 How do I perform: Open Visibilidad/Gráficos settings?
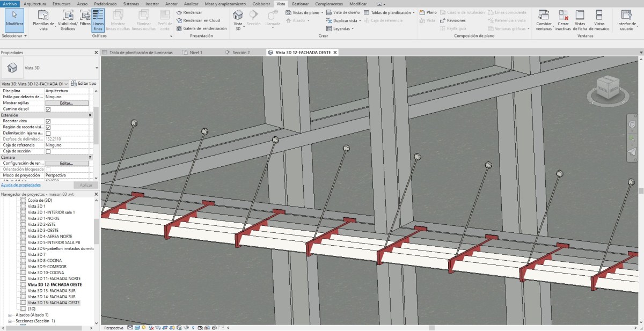pyautogui.click(x=68, y=21)
